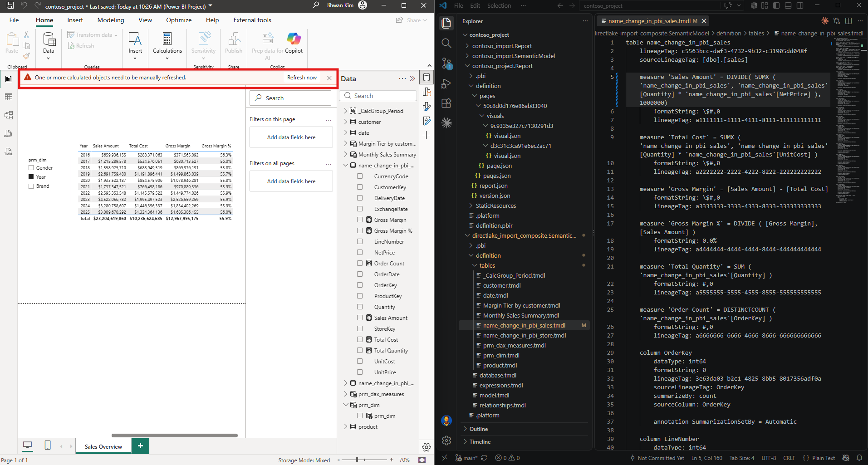
Task: Dismiss the manual refresh warning banner
Action: coord(329,78)
